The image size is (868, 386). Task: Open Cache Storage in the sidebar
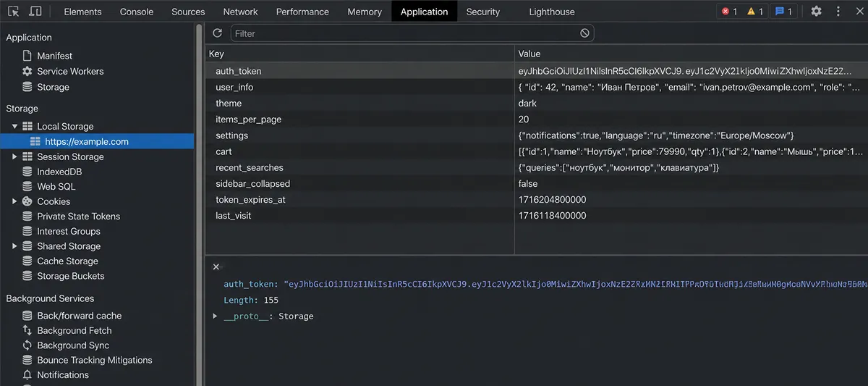[67, 261]
